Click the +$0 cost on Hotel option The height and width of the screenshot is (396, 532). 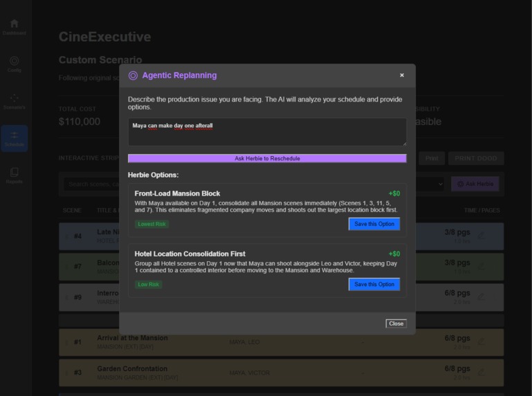pos(394,254)
